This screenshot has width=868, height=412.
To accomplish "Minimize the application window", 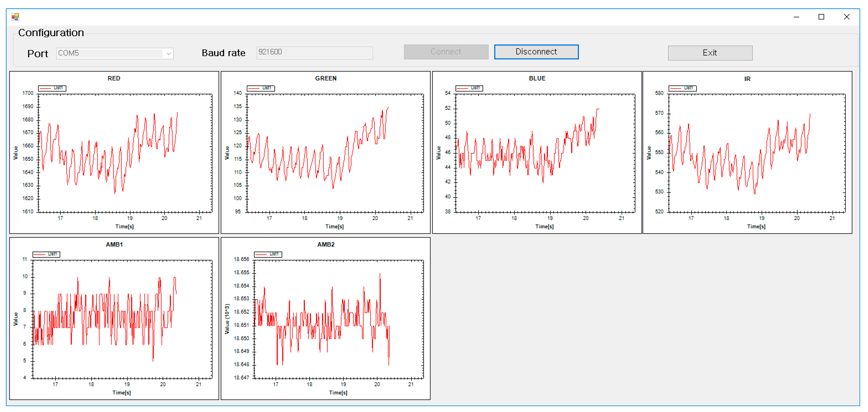I will (x=796, y=17).
